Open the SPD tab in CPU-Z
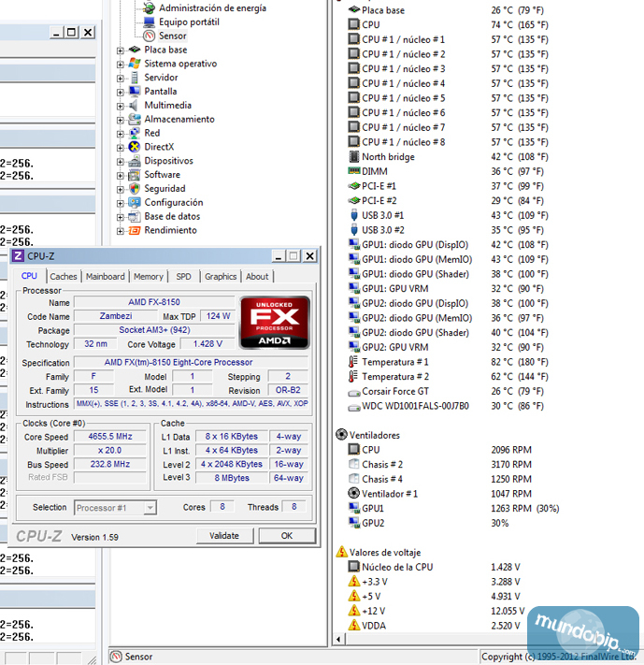 183,277
